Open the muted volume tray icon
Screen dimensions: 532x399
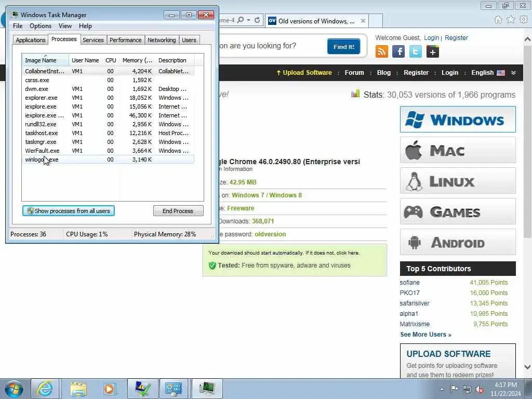pyautogui.click(x=480, y=389)
